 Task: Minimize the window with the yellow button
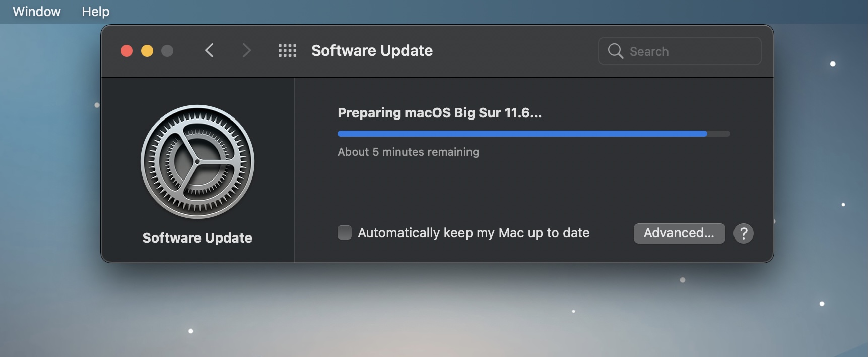tap(147, 51)
